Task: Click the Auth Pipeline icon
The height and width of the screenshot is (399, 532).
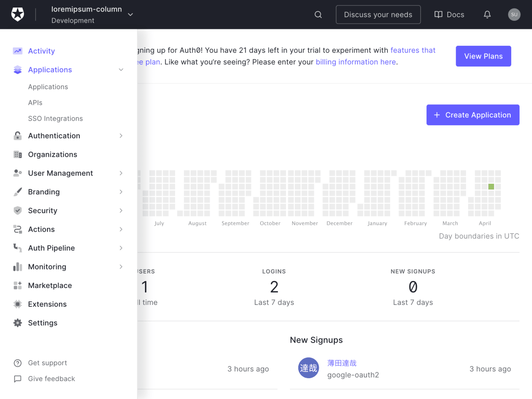Action: 18,248
